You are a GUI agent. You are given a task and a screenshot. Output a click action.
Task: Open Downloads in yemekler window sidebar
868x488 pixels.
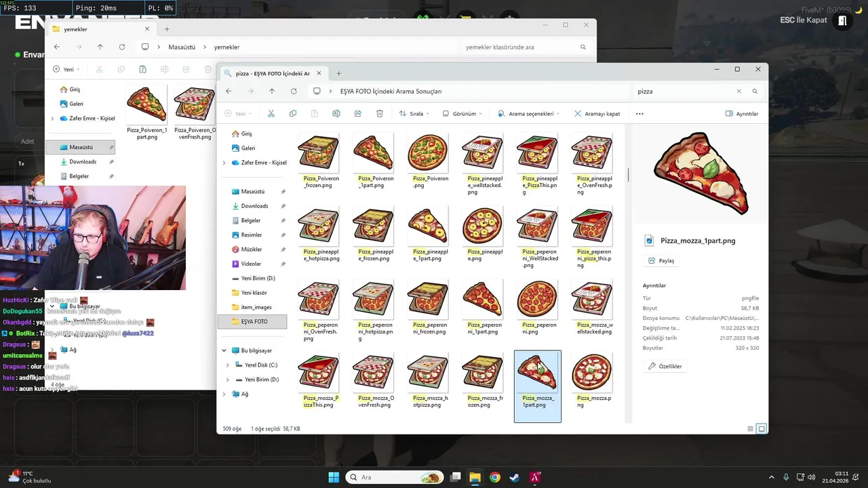coord(83,161)
